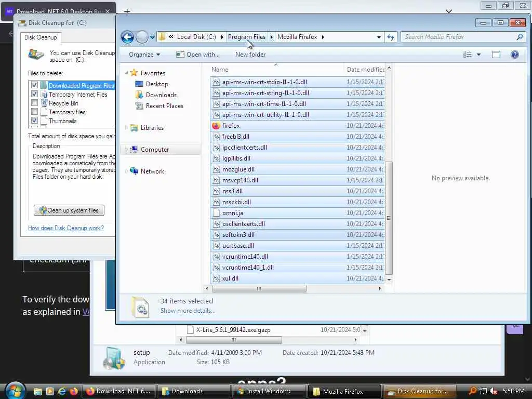Select the firefox application icon in file list

(x=216, y=126)
